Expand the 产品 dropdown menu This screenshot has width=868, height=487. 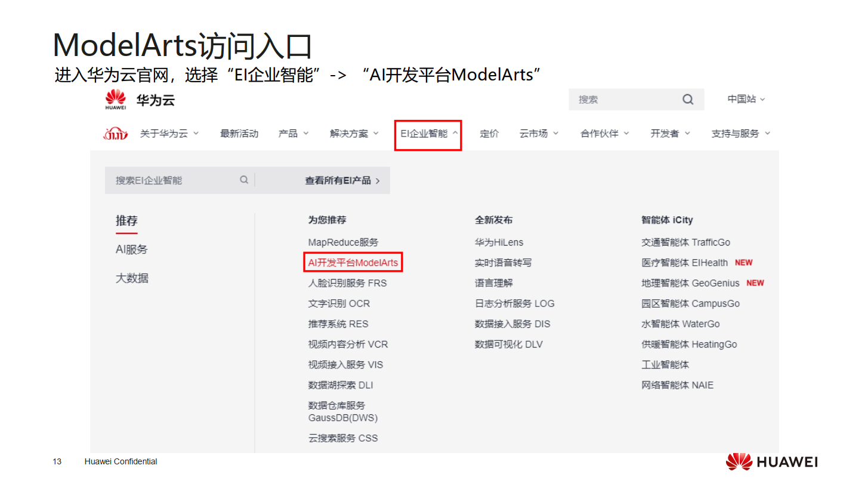pyautogui.click(x=294, y=134)
